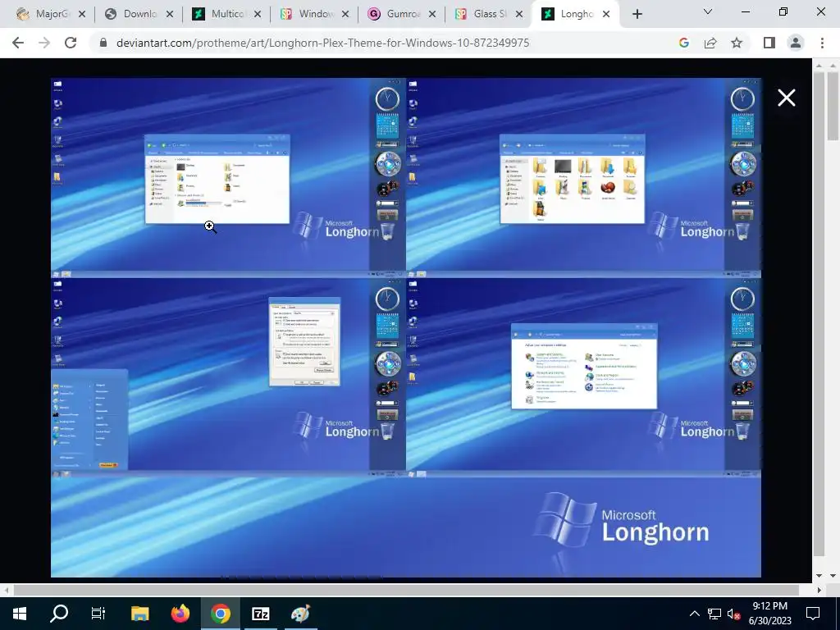
Task: Open the clock showing 9:12 PM
Action: click(769, 614)
